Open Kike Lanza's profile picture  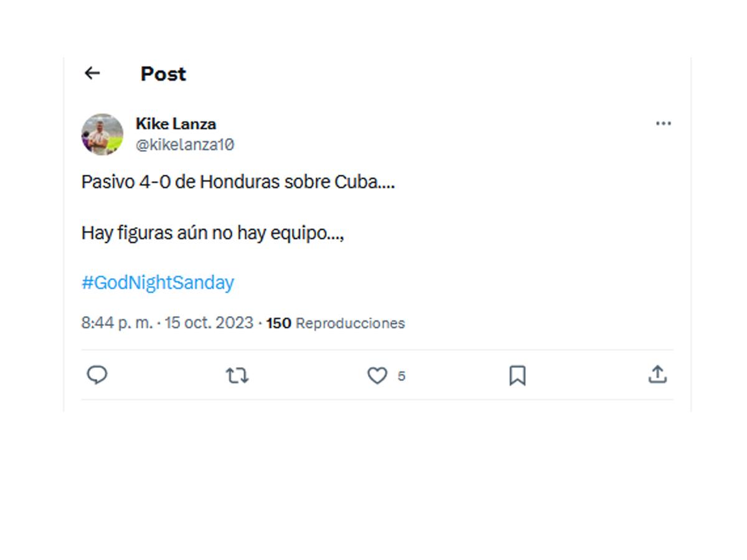pyautogui.click(x=103, y=133)
